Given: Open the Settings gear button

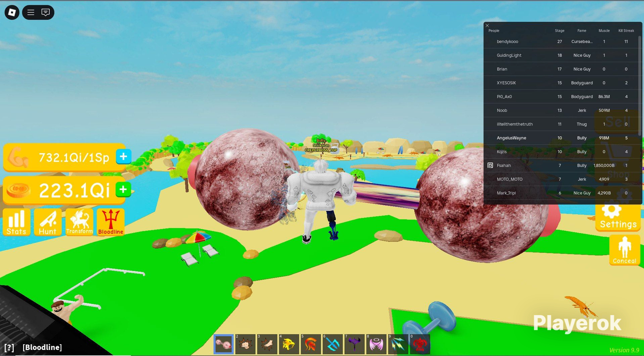Looking at the screenshot, I should point(618,217).
